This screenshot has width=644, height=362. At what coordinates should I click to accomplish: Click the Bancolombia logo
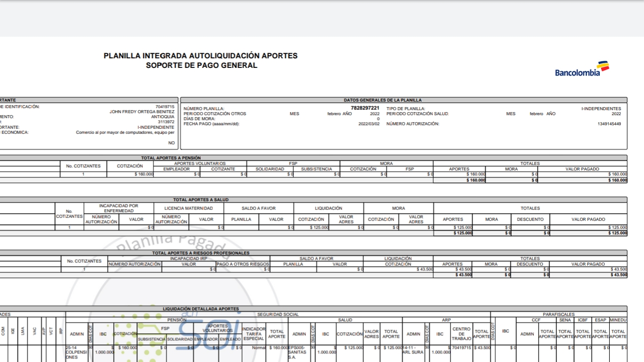pyautogui.click(x=582, y=69)
